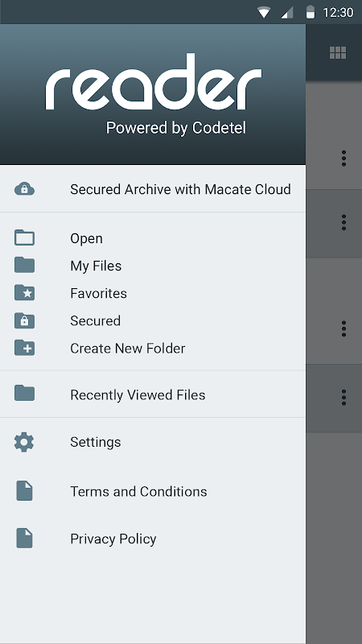Click the cloud lock icon for Secured Archive
362x644 pixels.
(x=24, y=189)
